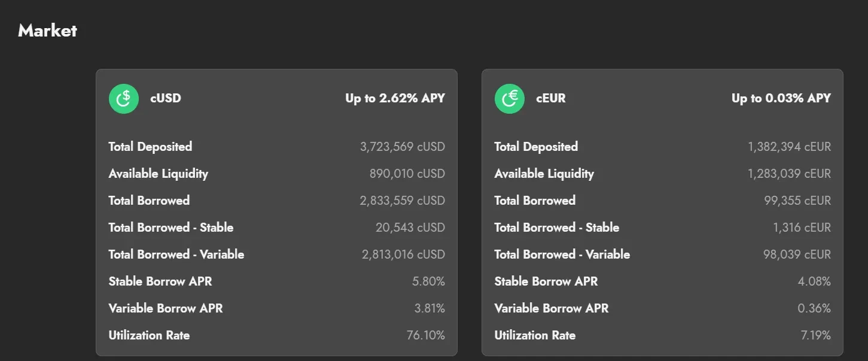The image size is (868, 361).
Task: Click cEUR Utilization Rate 7.19%
Action: (816, 335)
